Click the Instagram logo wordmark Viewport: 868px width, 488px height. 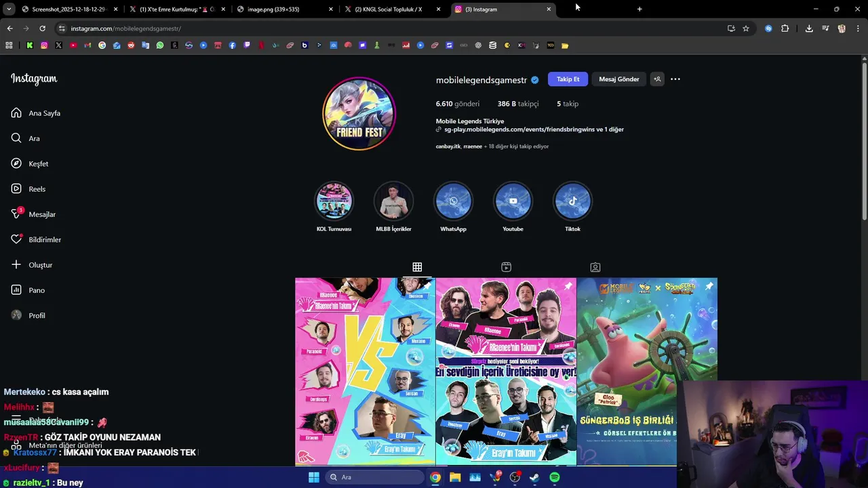pos(34,79)
